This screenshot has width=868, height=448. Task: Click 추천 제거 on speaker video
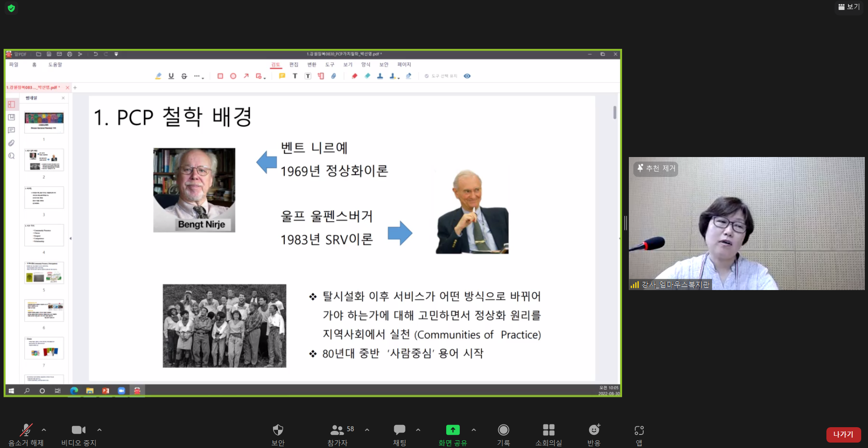click(656, 168)
